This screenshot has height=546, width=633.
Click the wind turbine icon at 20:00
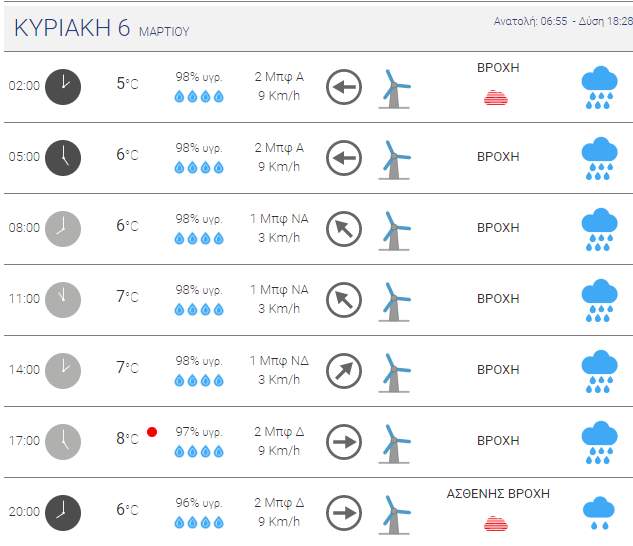(x=394, y=515)
